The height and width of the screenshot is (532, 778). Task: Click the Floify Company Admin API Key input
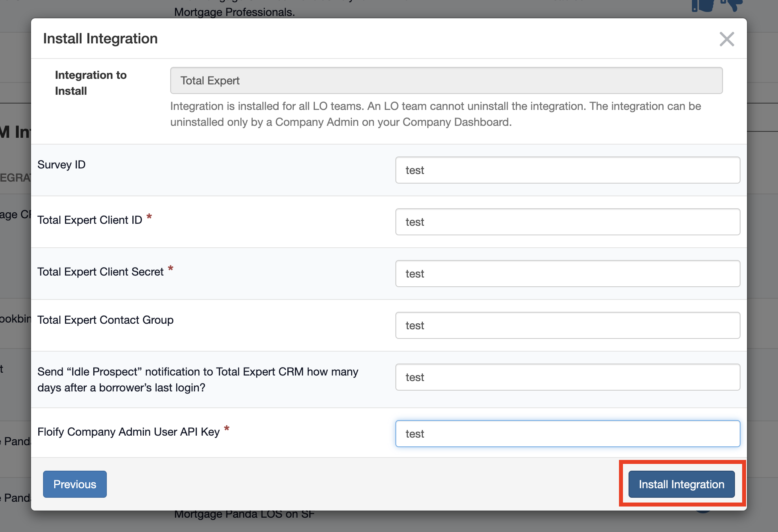point(567,434)
